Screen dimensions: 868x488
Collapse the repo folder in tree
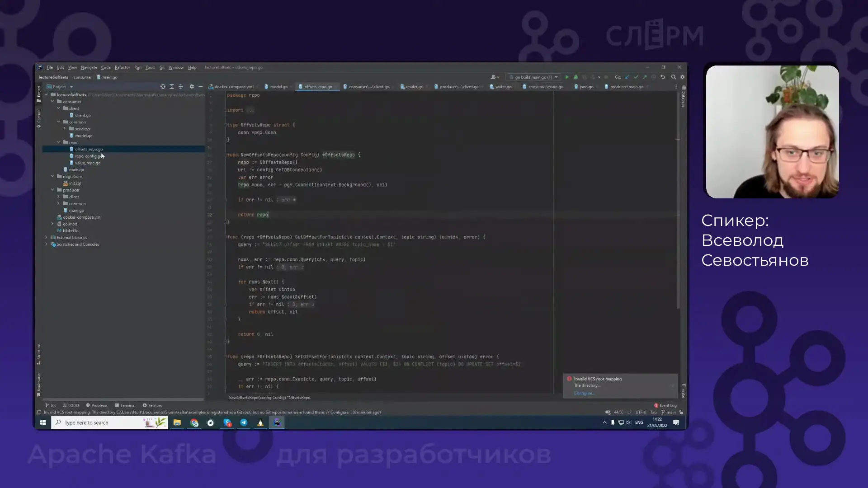[x=58, y=142]
